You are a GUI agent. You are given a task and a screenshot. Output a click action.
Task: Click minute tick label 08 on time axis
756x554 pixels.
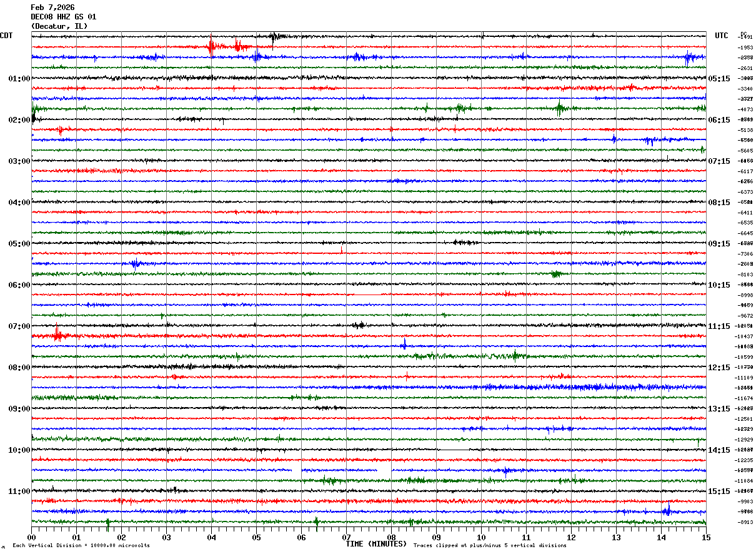pyautogui.click(x=391, y=537)
